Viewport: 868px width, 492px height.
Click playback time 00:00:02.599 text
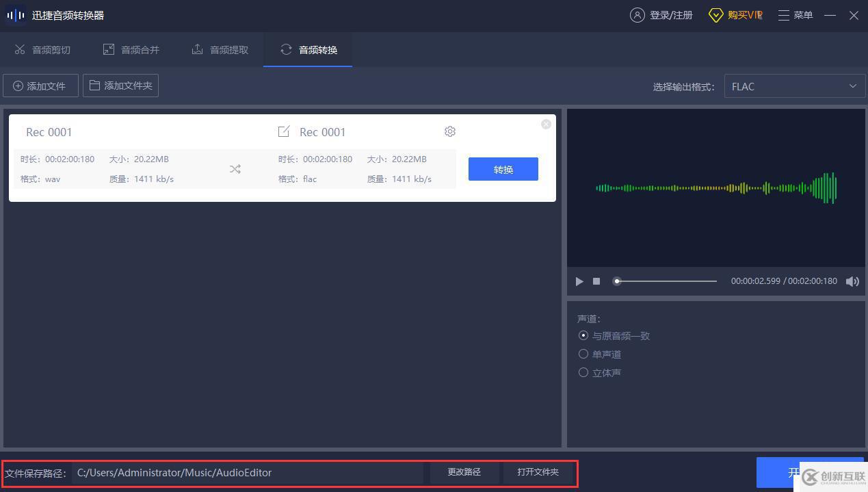[x=755, y=281]
